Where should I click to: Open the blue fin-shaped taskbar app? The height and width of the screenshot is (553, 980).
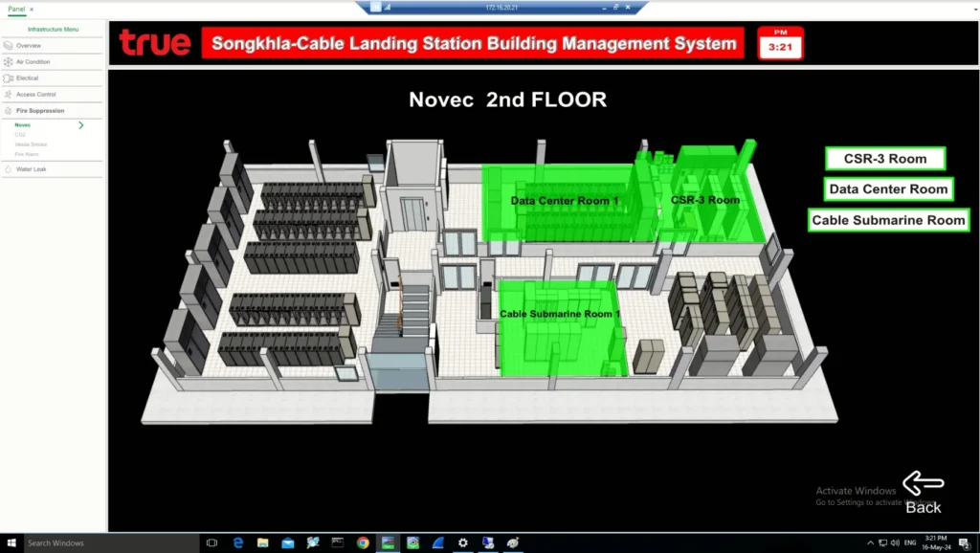coord(437,543)
